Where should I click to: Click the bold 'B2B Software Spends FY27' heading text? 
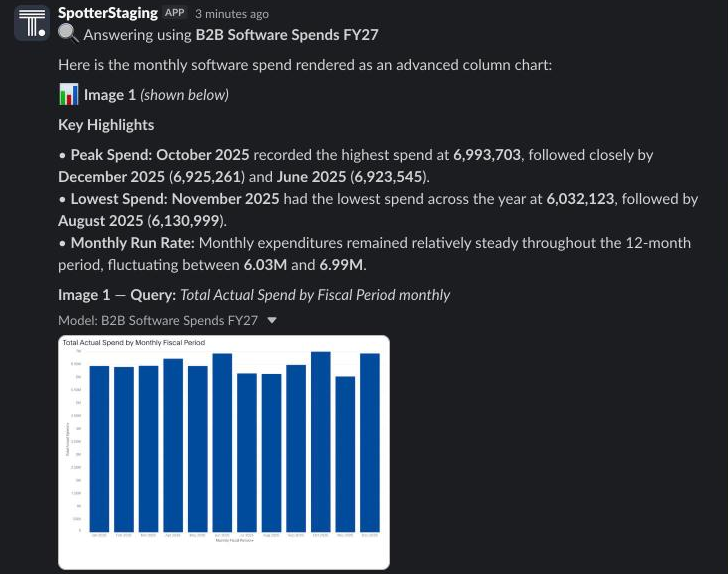click(x=287, y=35)
